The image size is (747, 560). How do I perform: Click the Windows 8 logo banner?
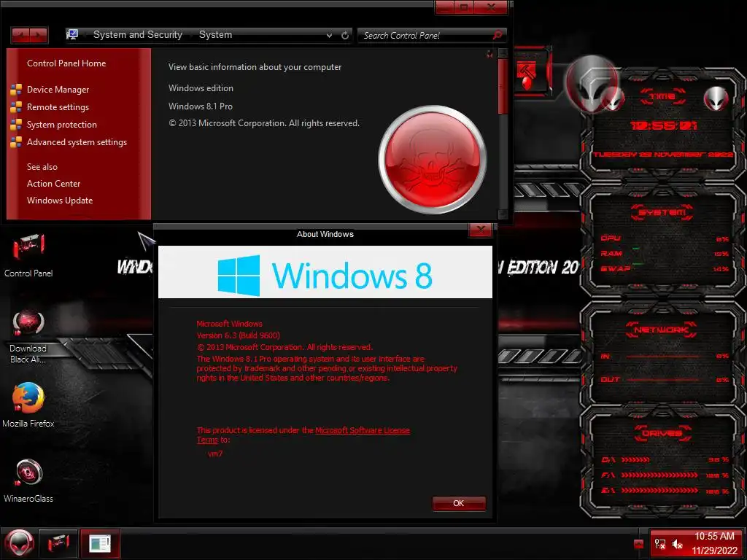click(x=325, y=273)
